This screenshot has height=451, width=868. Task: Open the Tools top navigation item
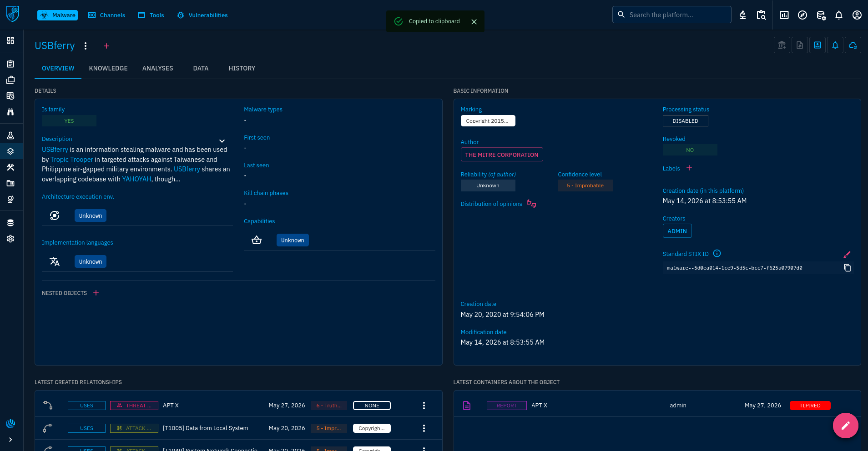pyautogui.click(x=151, y=15)
